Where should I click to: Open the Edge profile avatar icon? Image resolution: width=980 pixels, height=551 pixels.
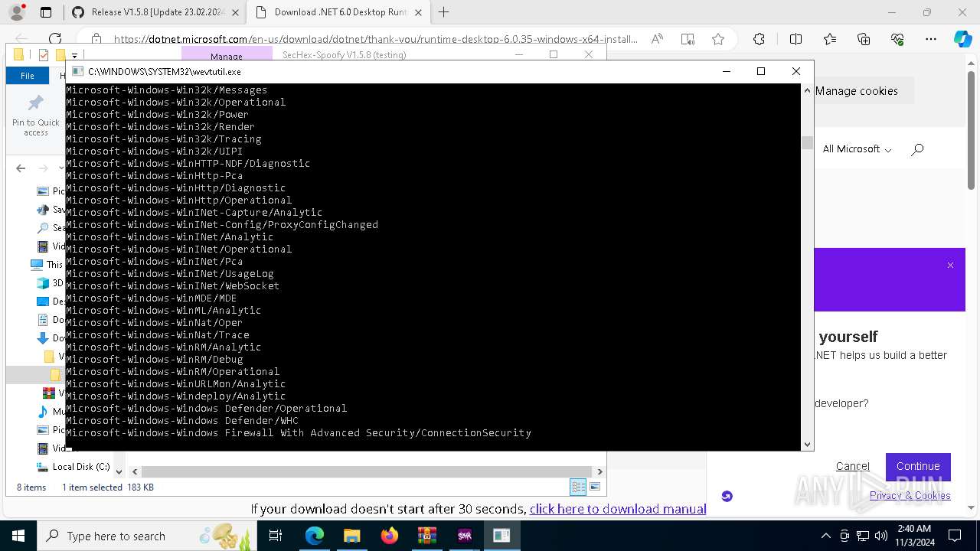(17, 12)
